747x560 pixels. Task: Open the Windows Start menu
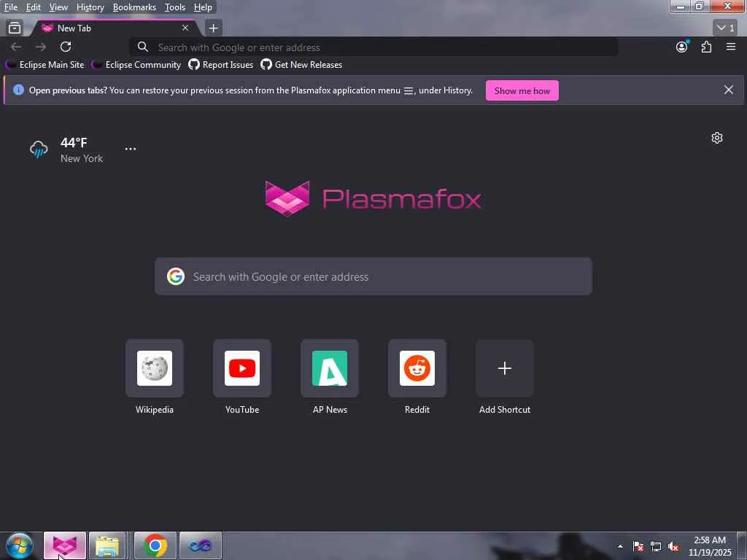pos(20,545)
